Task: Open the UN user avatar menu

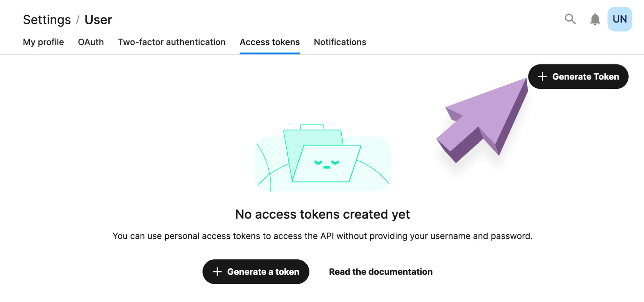Action: tap(620, 19)
